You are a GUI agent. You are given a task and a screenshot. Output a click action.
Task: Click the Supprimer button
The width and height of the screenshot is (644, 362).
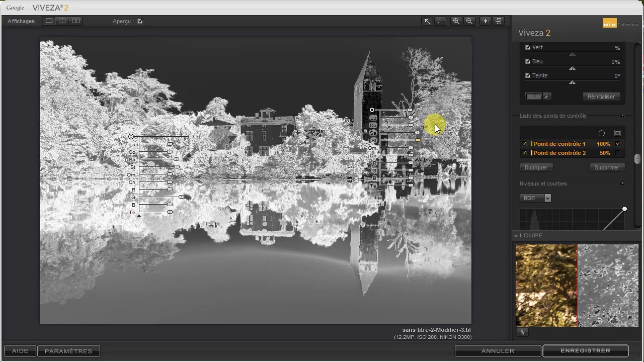click(x=607, y=167)
